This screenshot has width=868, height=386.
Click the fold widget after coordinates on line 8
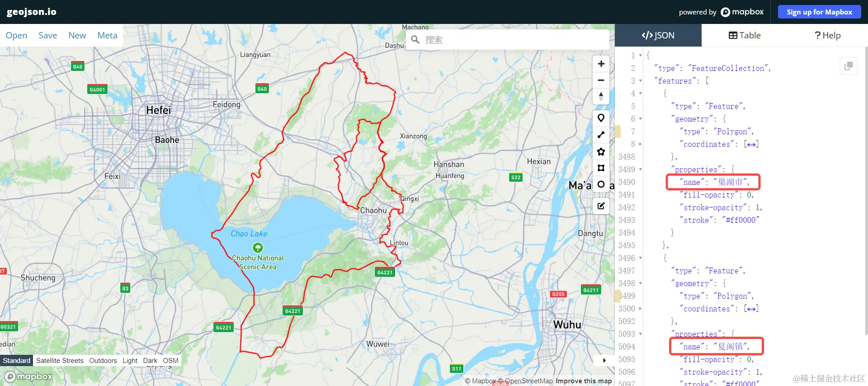(x=751, y=144)
